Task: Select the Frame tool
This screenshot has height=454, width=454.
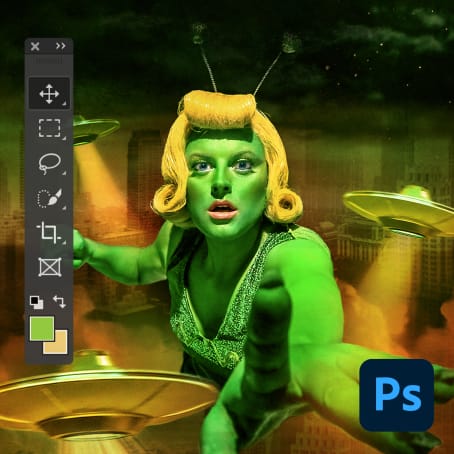Action: pyautogui.click(x=50, y=267)
